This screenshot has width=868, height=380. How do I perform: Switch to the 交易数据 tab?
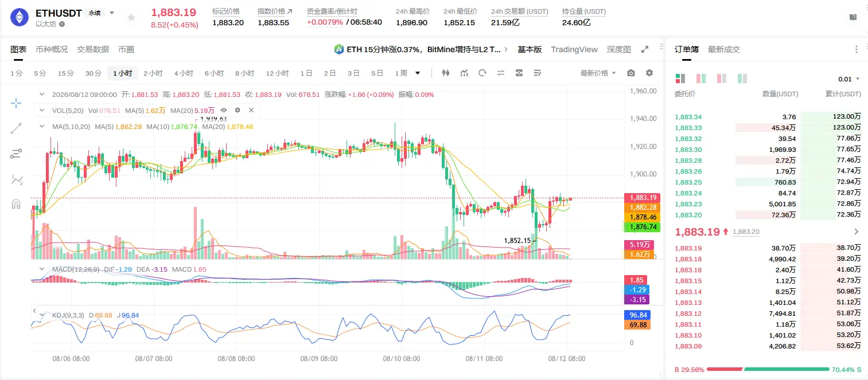[x=93, y=49]
